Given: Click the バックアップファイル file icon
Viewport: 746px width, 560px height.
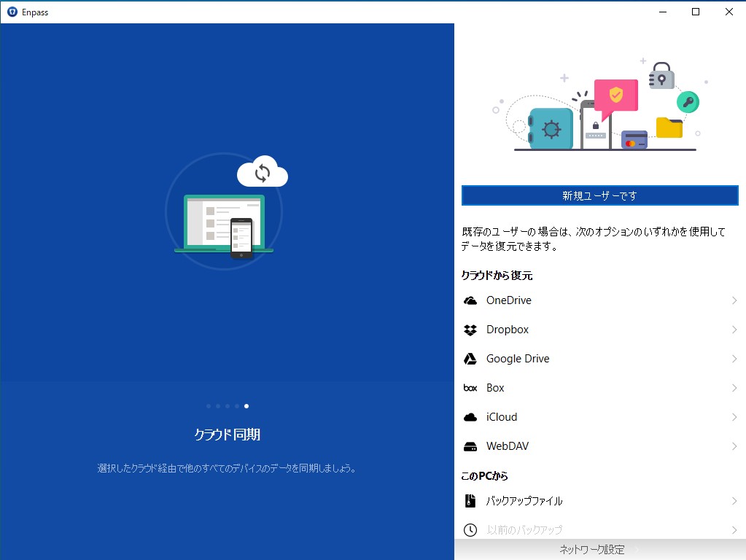Looking at the screenshot, I should [x=470, y=500].
